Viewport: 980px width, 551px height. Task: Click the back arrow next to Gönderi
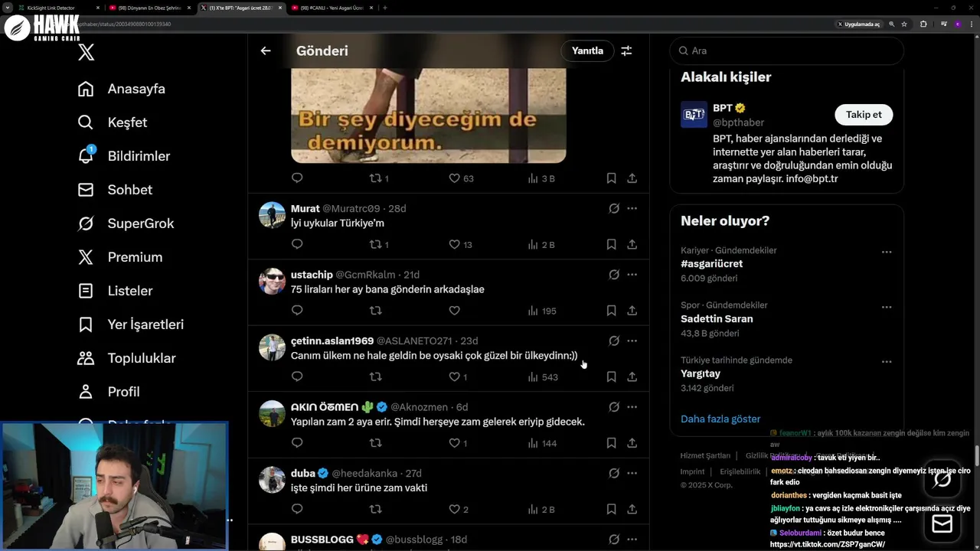(266, 51)
